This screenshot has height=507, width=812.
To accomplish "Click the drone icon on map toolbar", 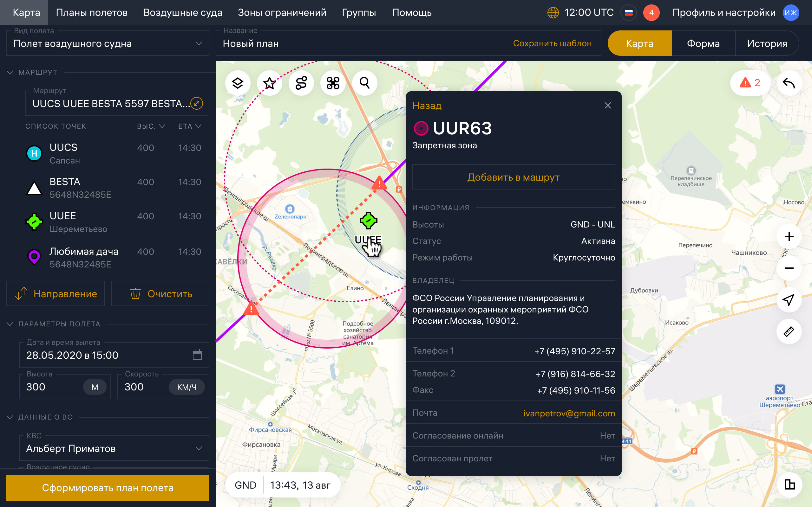I will 333,83.
